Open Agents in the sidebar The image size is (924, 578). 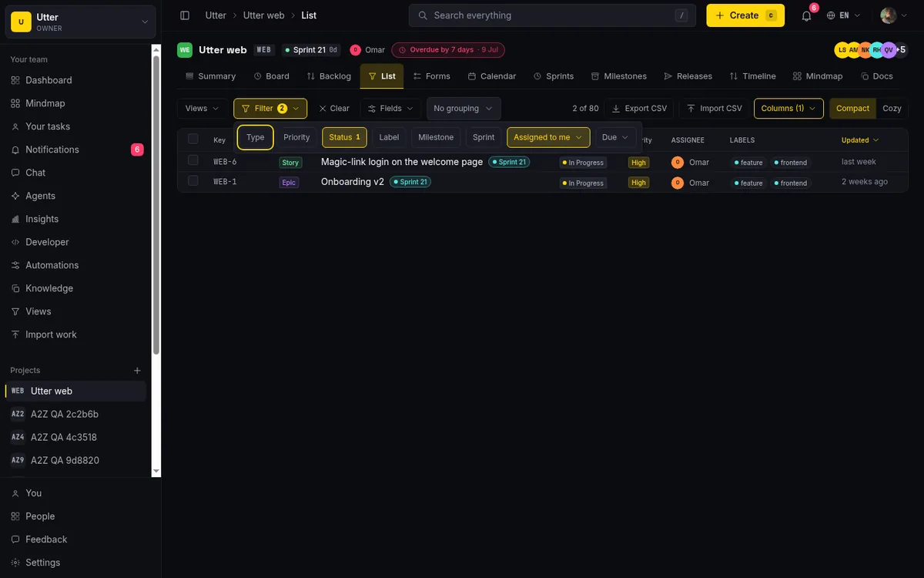point(75,196)
